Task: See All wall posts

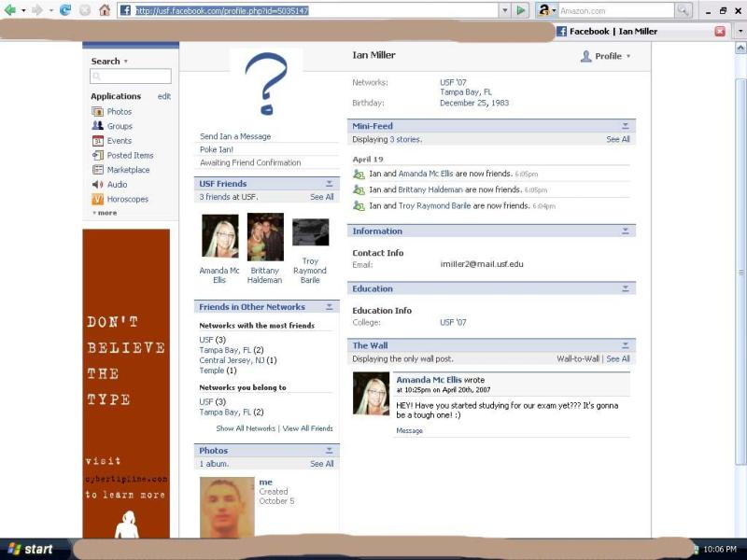Action: point(618,358)
